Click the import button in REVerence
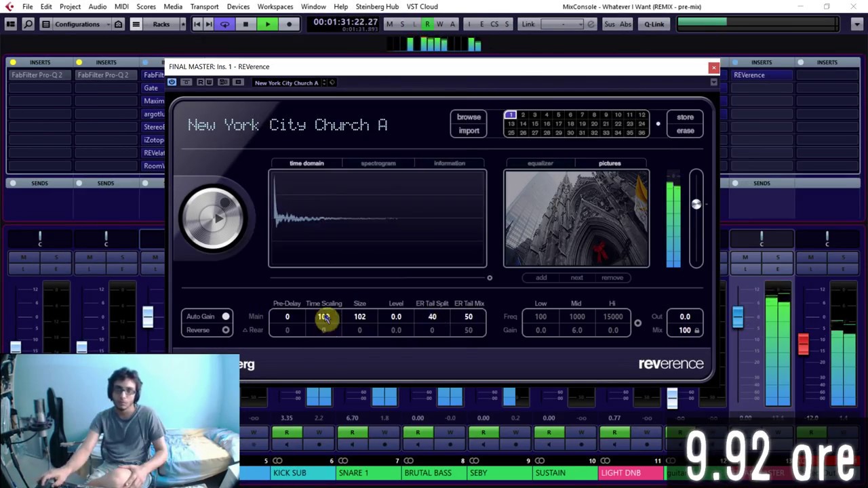 tap(469, 131)
